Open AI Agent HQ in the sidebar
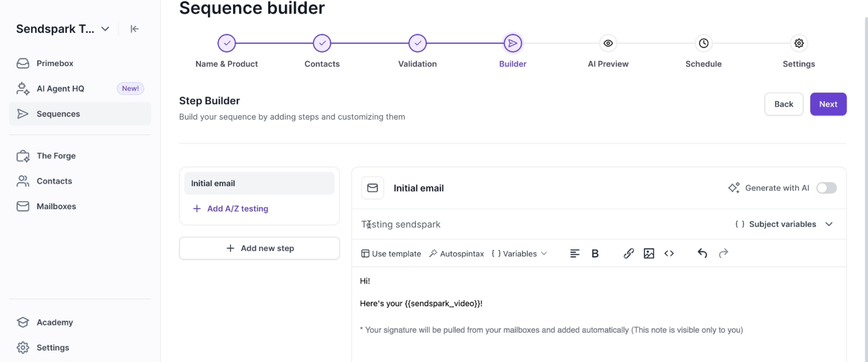The width and height of the screenshot is (868, 362). click(x=80, y=89)
